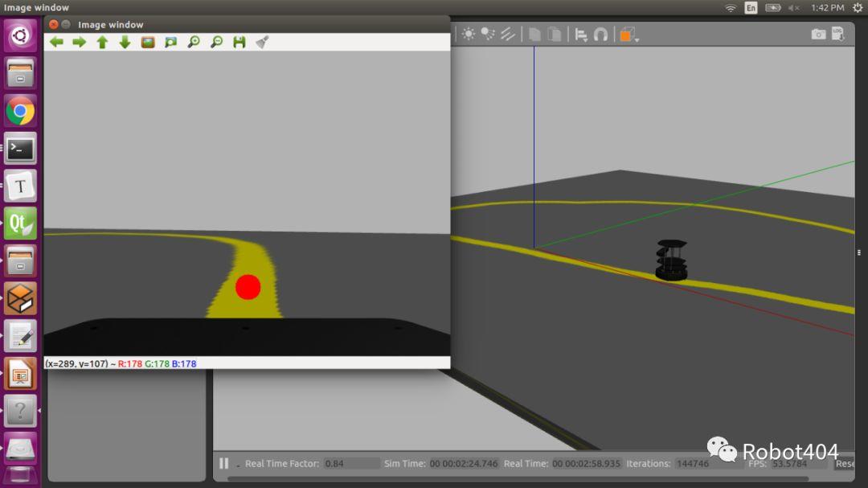Open the Ubuntu Dash from launcher
Image resolution: width=868 pixels, height=488 pixels.
pyautogui.click(x=20, y=36)
